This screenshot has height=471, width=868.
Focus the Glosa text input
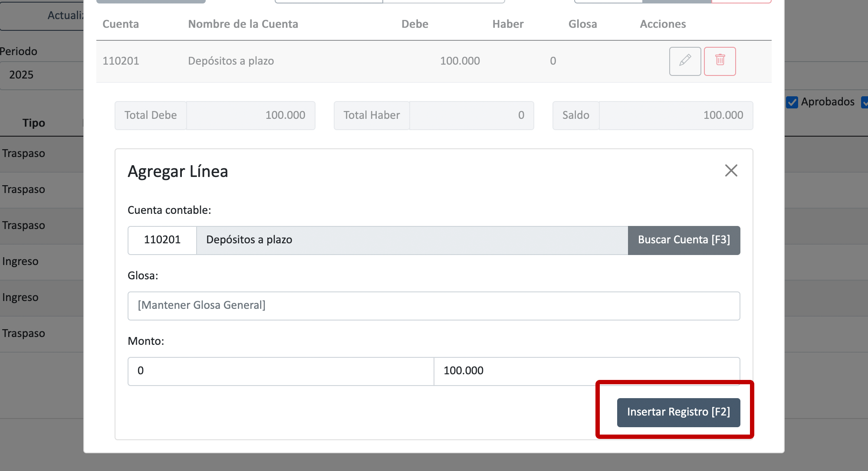tap(433, 306)
